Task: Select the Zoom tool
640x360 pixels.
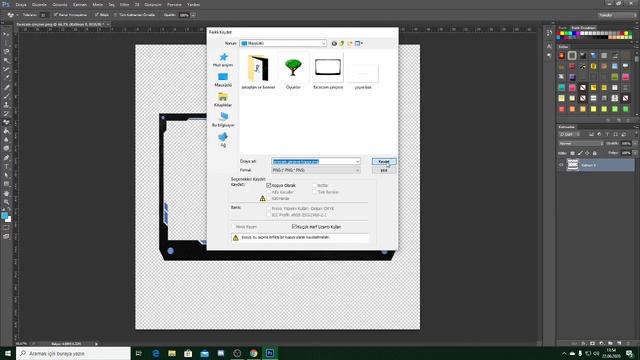Action: point(6,202)
